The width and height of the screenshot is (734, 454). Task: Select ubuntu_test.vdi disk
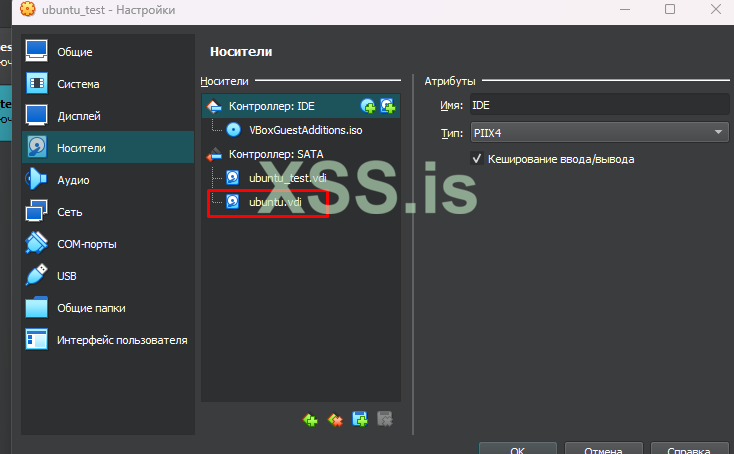301,178
